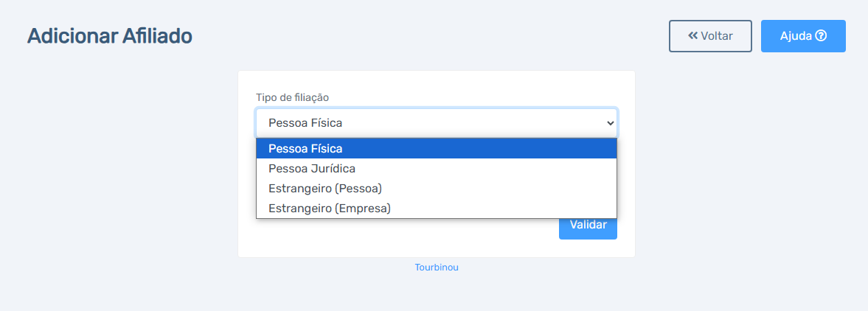This screenshot has height=311, width=868.
Task: Click the Voltar text label
Action: point(717,36)
